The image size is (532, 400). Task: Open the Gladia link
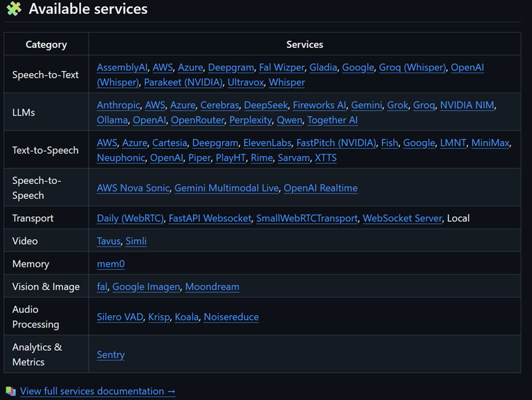tap(323, 68)
